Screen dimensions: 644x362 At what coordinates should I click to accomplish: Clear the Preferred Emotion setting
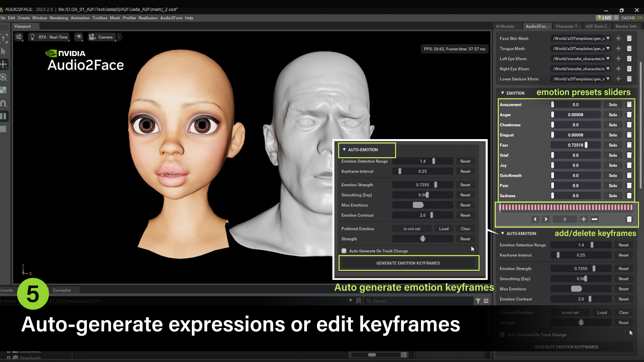[x=465, y=229]
